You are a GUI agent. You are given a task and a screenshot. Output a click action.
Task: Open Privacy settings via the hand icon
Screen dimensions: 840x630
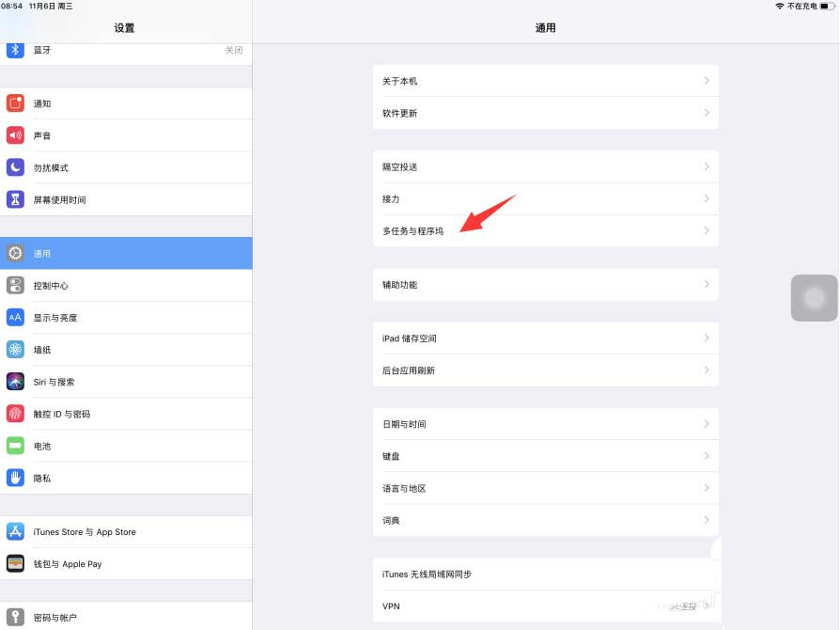(14, 478)
